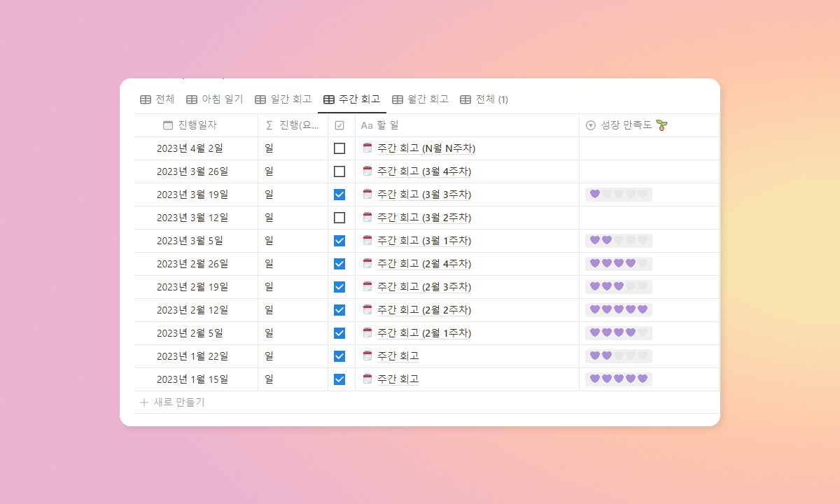Open page 주간 회고 (N월 N주차)

coord(426,148)
